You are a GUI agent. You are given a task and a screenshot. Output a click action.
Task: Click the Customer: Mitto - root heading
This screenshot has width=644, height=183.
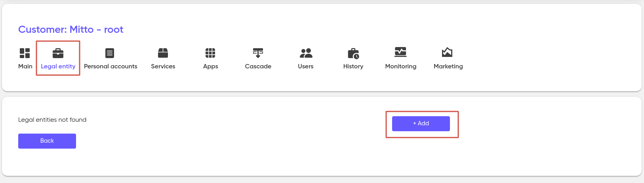tap(71, 30)
